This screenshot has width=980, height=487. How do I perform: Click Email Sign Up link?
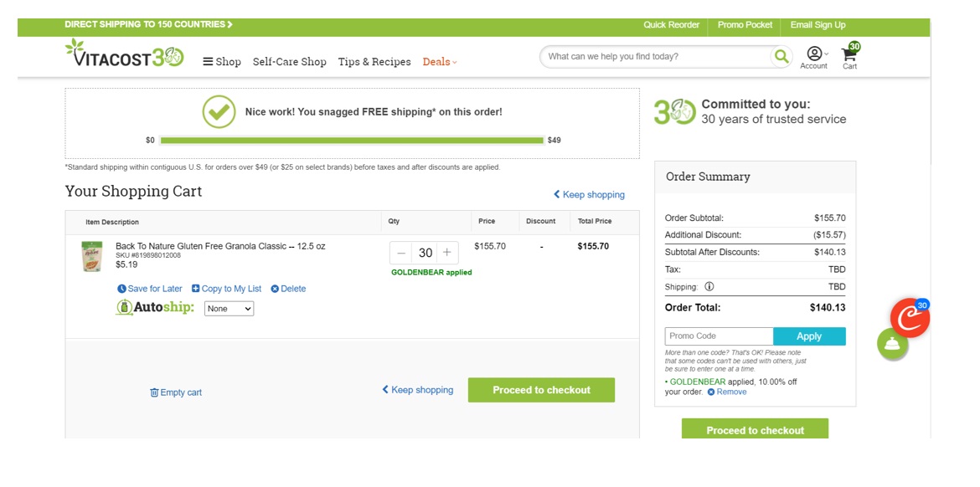818,25
